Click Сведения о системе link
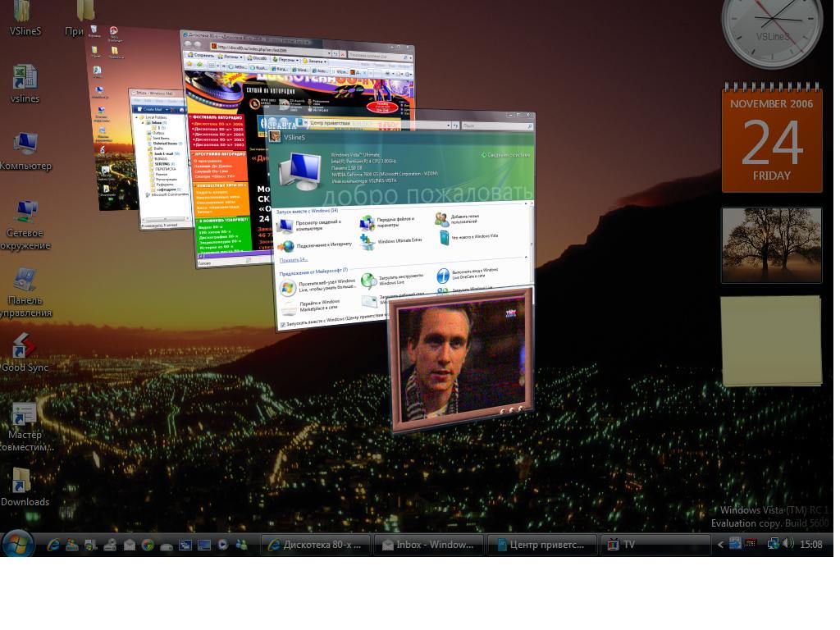 tap(505, 155)
